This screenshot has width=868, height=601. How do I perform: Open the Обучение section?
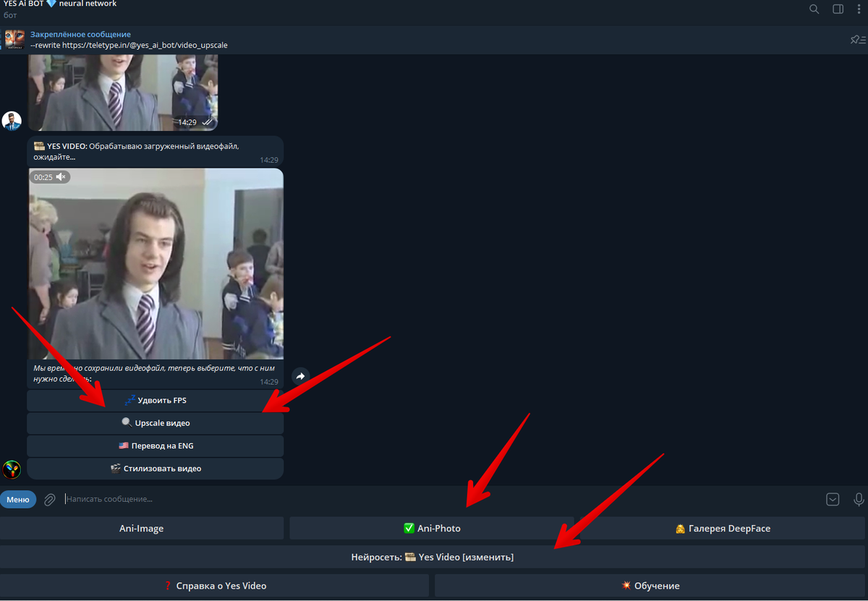tap(650, 586)
